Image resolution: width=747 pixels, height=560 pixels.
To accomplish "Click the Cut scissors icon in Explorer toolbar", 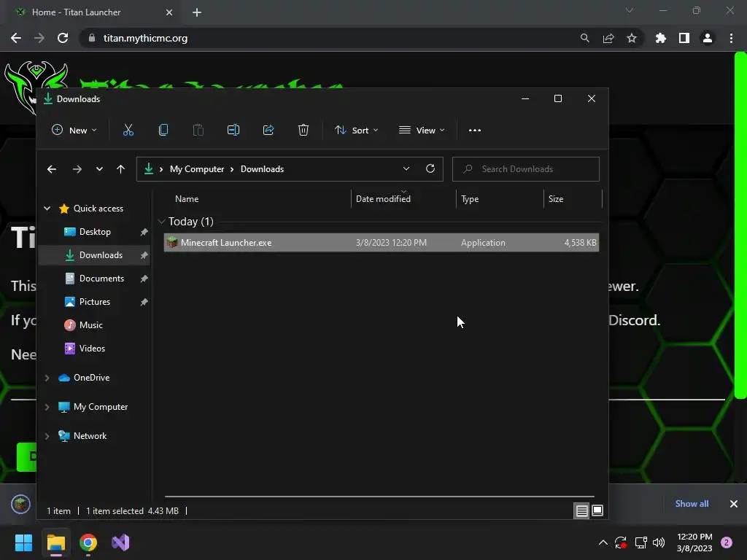I will pyautogui.click(x=128, y=130).
